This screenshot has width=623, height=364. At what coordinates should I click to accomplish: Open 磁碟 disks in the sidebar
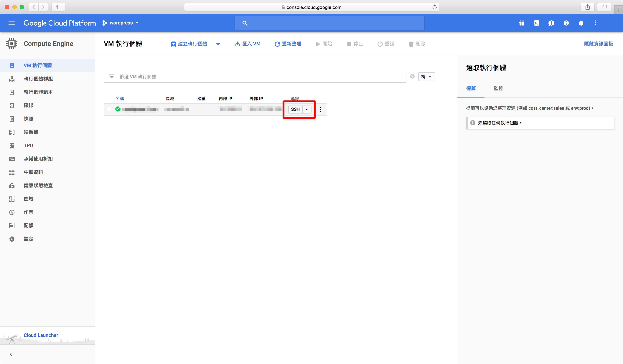[28, 105]
